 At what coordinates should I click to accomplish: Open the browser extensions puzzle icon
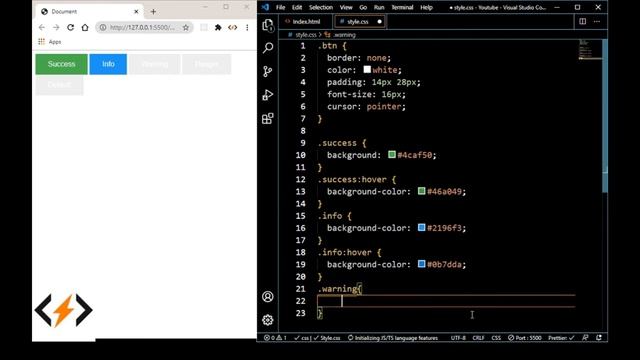(x=218, y=27)
